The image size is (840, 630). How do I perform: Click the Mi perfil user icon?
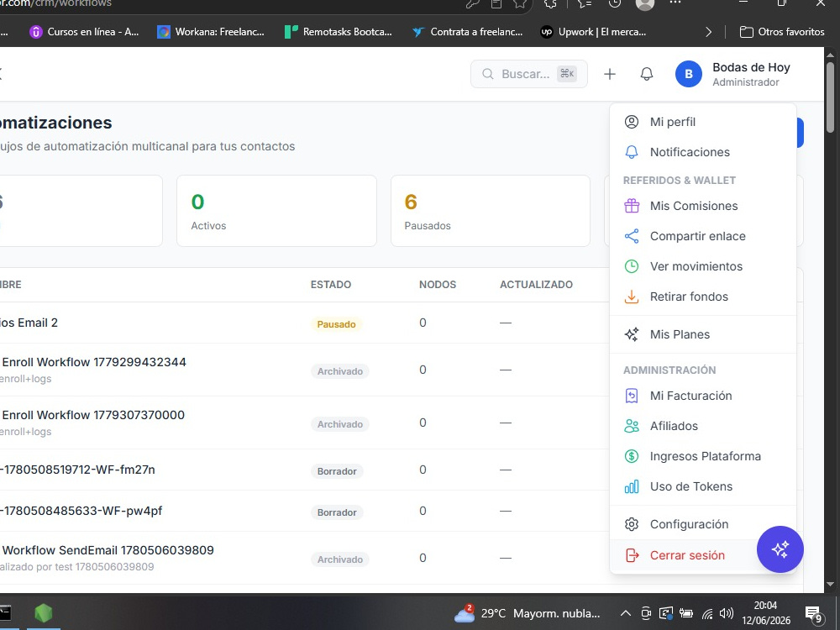point(632,122)
